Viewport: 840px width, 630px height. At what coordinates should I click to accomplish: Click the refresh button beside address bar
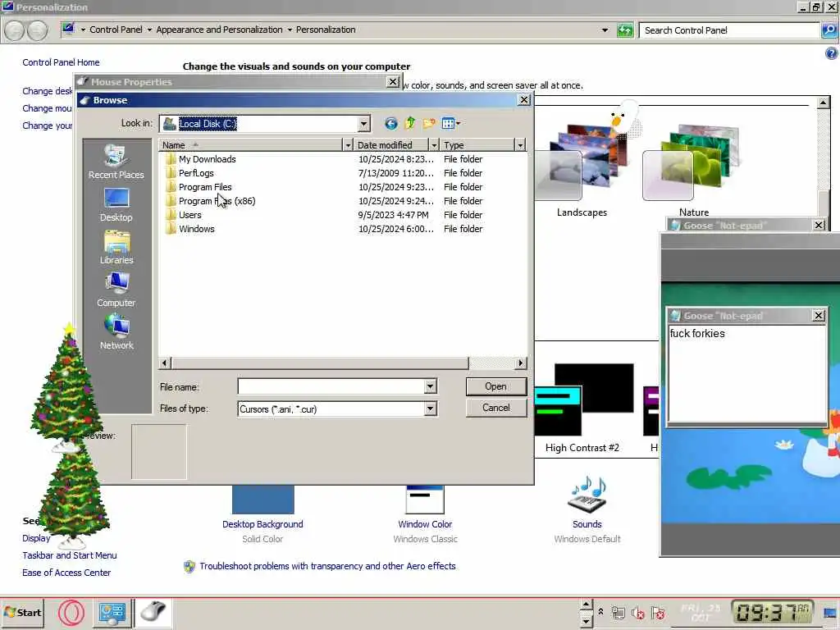point(624,30)
